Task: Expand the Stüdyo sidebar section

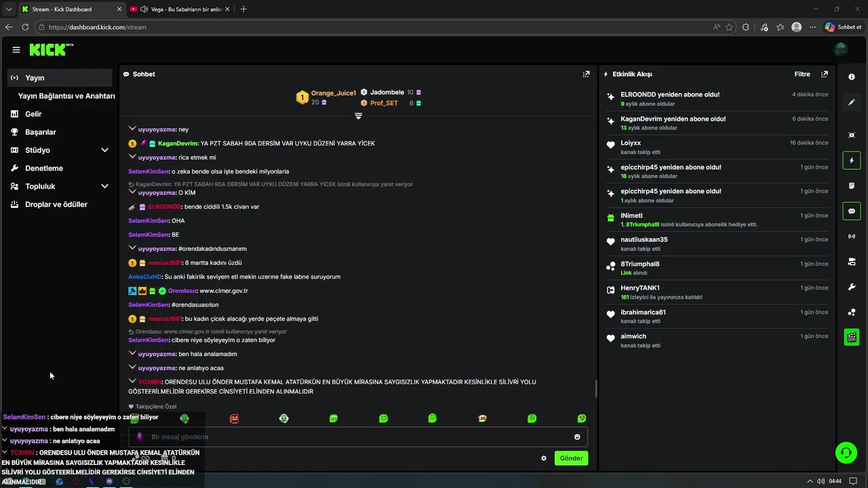Action: point(104,150)
